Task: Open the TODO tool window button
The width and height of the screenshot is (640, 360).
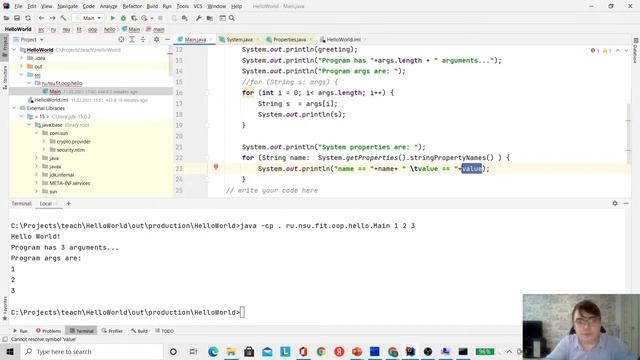Action: (164, 331)
